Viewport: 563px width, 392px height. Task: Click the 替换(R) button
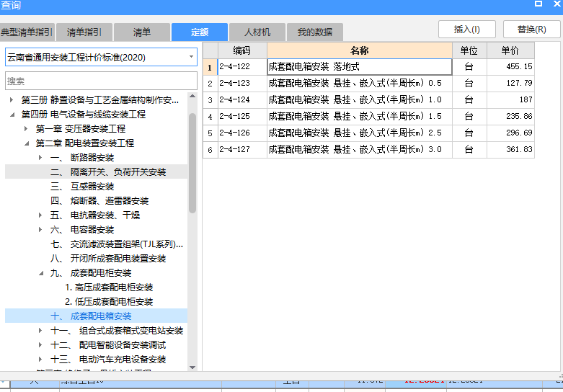coord(532,29)
